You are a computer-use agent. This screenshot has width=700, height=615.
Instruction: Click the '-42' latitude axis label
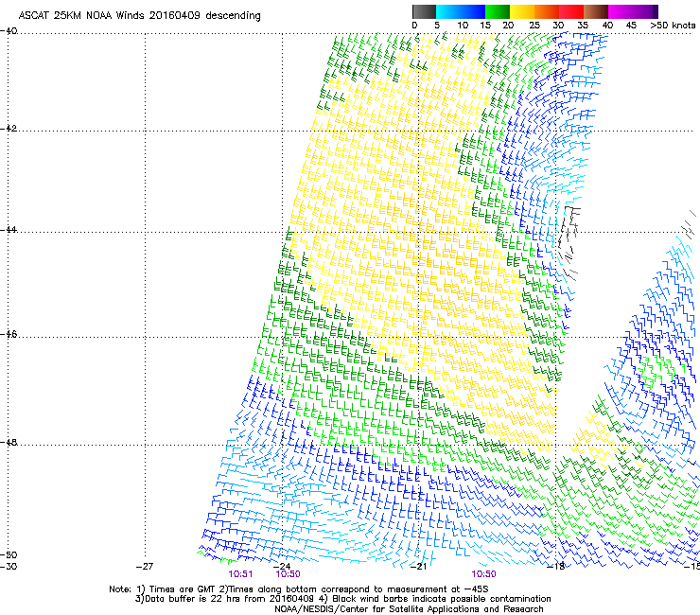point(9,128)
